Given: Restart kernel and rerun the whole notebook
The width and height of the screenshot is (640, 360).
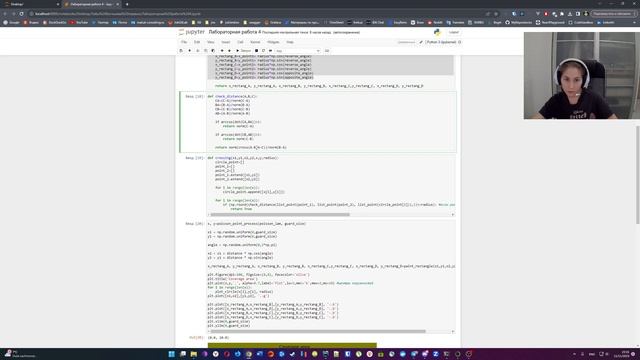Looking at the screenshot, I should (x=270, y=51).
